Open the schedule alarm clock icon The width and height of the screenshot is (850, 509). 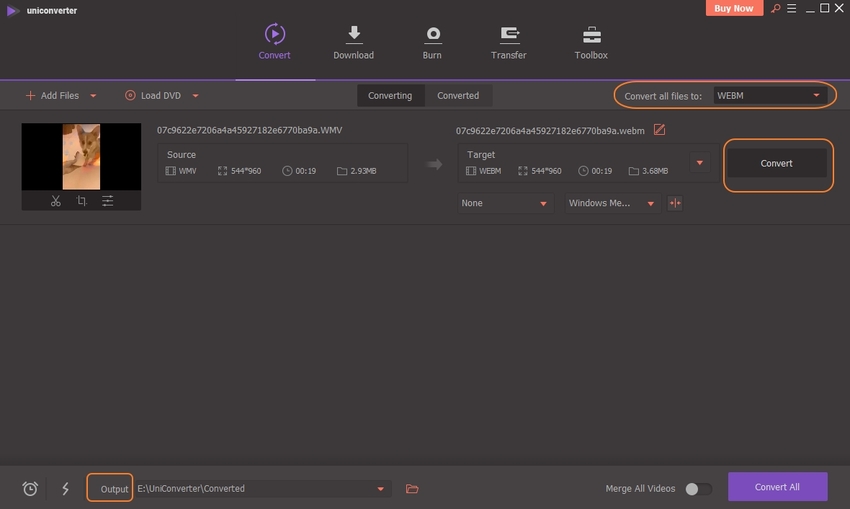pyautogui.click(x=30, y=488)
